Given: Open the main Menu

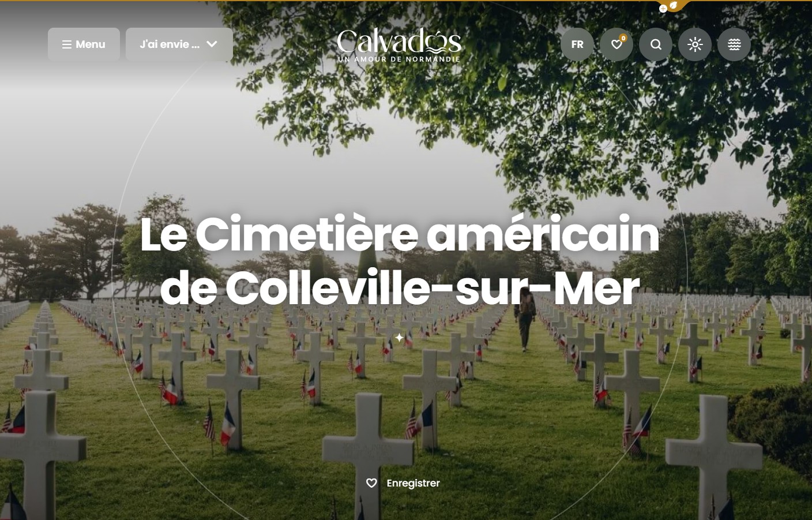Looking at the screenshot, I should click(x=84, y=44).
